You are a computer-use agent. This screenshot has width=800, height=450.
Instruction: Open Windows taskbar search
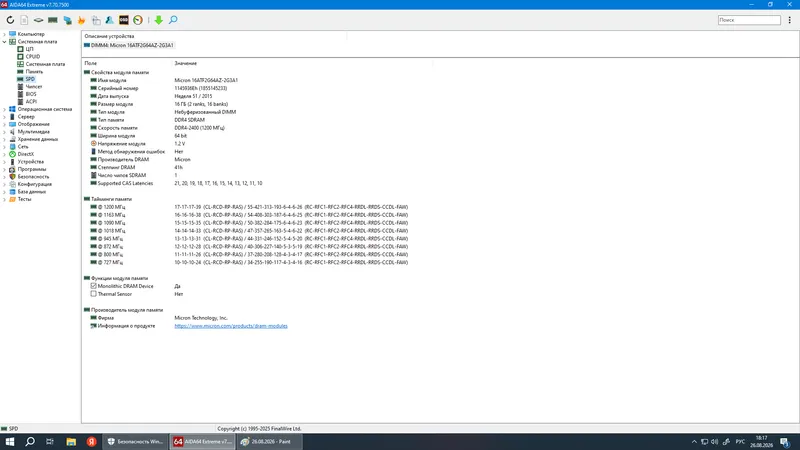[x=30, y=442]
